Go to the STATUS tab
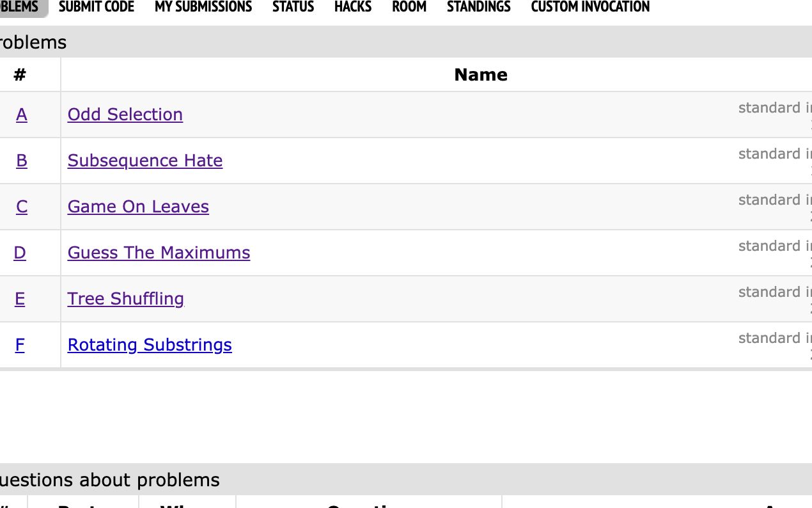This screenshot has height=508, width=812. (293, 7)
